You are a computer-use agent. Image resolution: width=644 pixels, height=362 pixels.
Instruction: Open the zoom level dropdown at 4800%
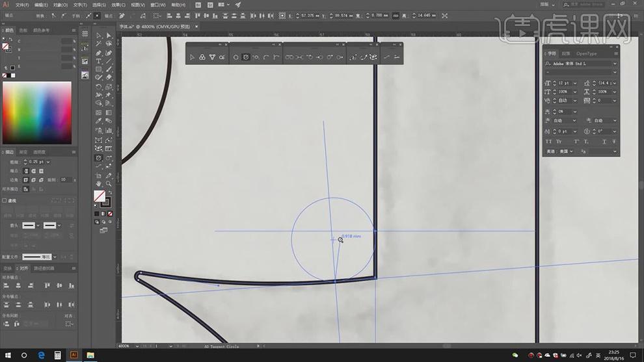[x=137, y=346]
